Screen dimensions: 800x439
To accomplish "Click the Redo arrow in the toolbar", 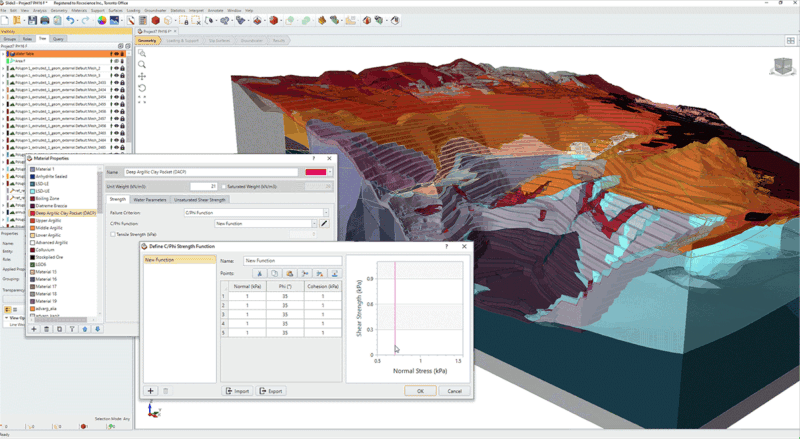I will (x=85, y=20).
